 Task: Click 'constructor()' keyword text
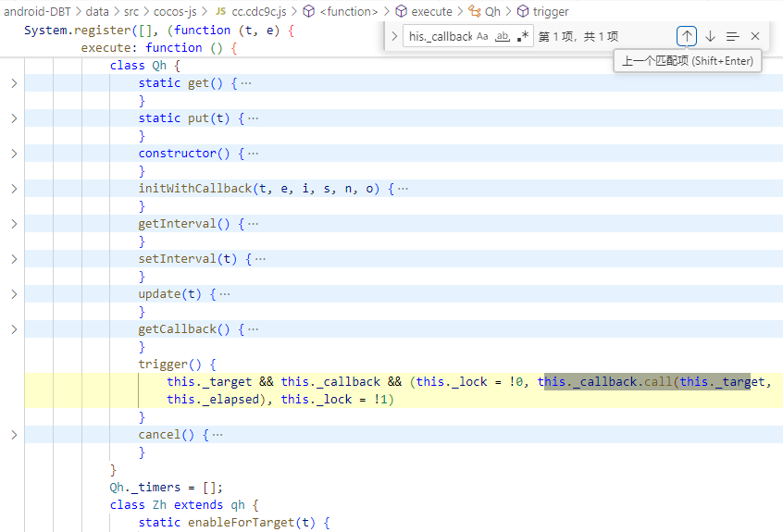tap(184, 154)
